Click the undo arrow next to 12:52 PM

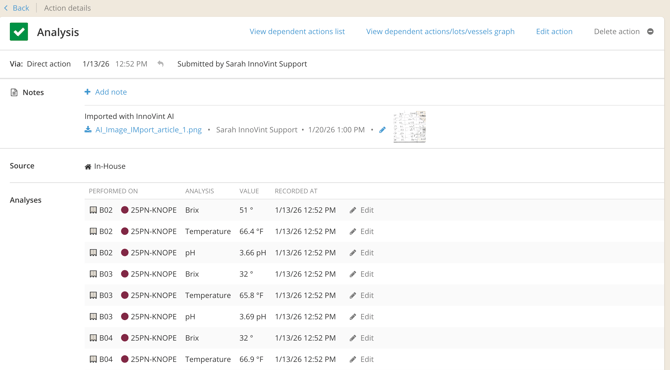coord(161,64)
